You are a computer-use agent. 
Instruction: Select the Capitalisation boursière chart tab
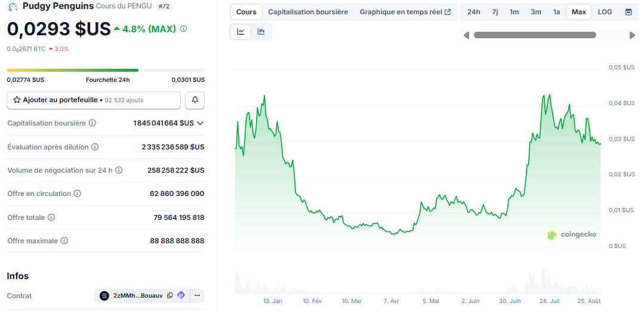[308, 12]
